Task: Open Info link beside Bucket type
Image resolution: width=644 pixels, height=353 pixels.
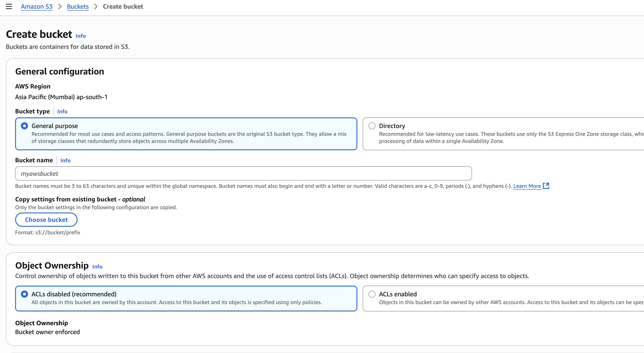Action: click(62, 112)
